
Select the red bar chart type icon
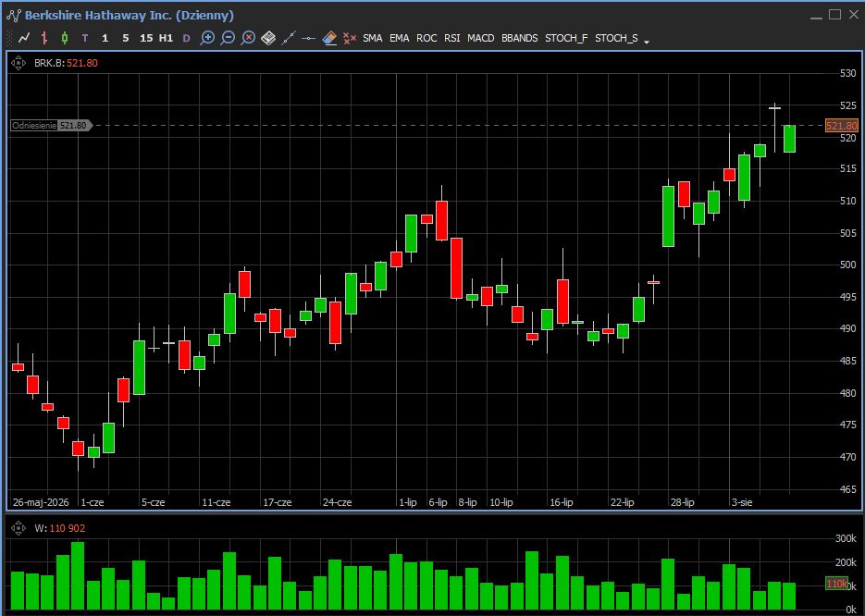tap(44, 38)
